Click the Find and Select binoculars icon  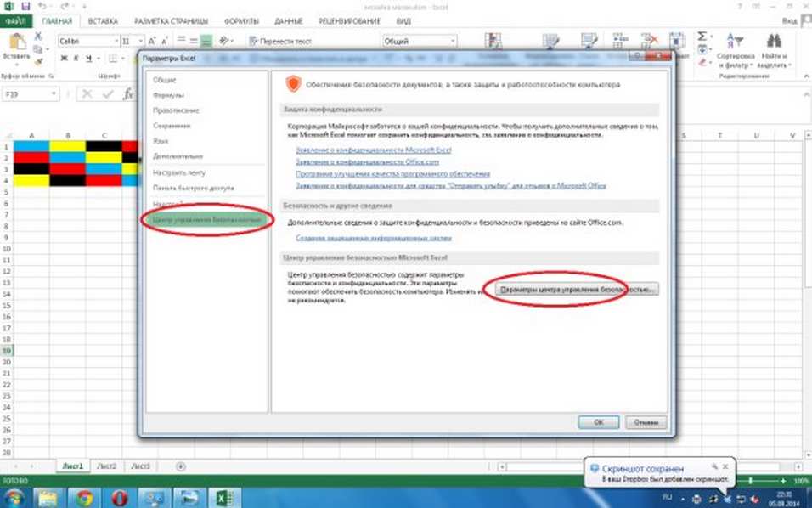point(774,41)
